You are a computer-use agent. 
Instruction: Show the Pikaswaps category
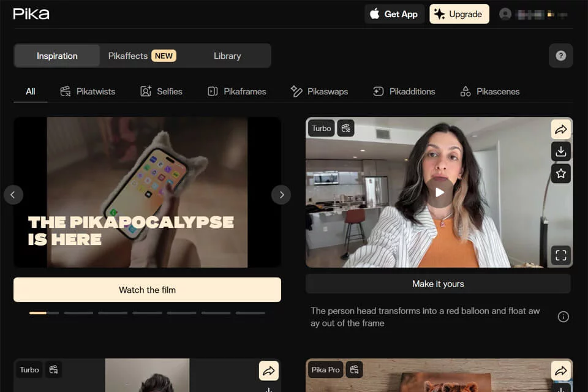[319, 91]
